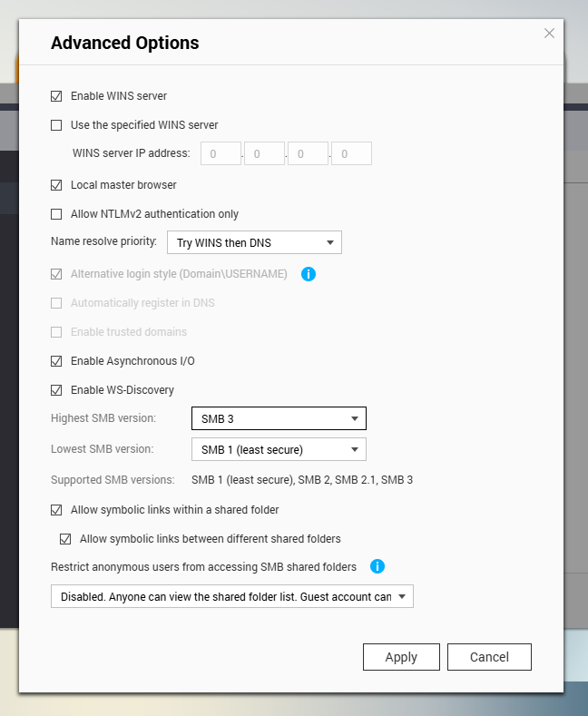588x716 pixels.
Task: Enable Use the specified WINS server
Action: pyautogui.click(x=57, y=125)
